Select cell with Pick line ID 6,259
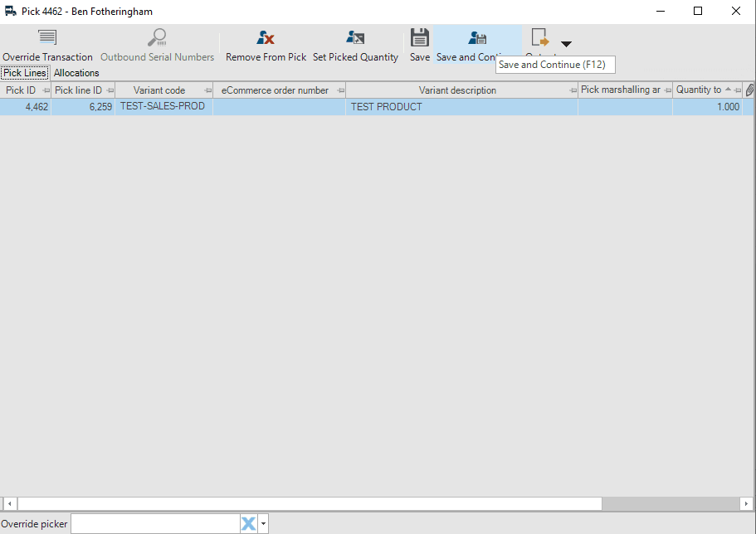The height and width of the screenshot is (534, 756). pos(84,107)
